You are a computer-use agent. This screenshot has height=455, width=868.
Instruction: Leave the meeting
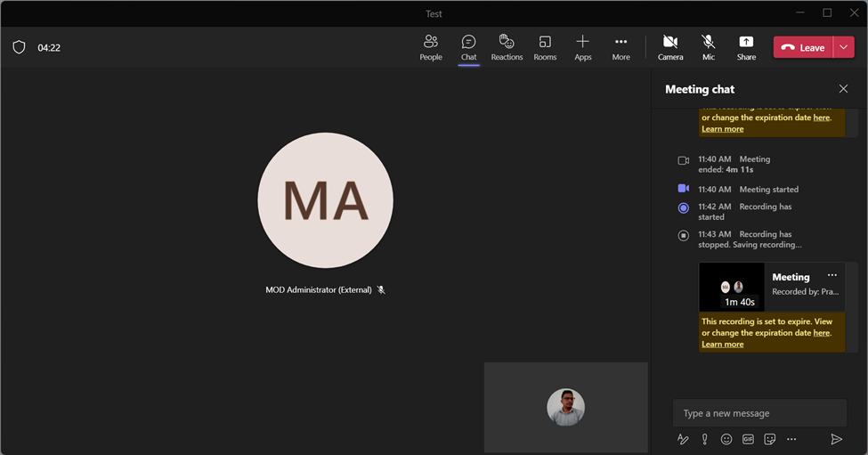tap(803, 47)
